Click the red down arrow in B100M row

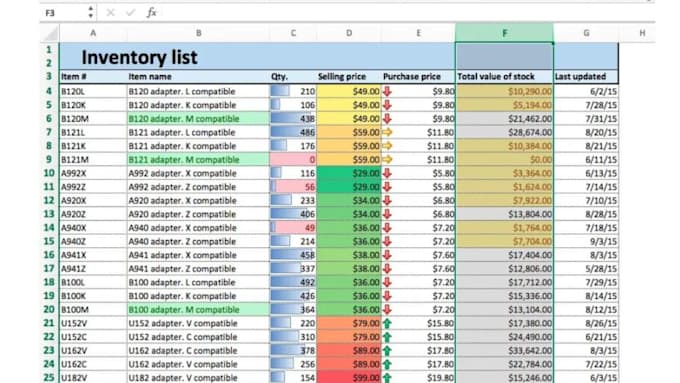coord(387,309)
